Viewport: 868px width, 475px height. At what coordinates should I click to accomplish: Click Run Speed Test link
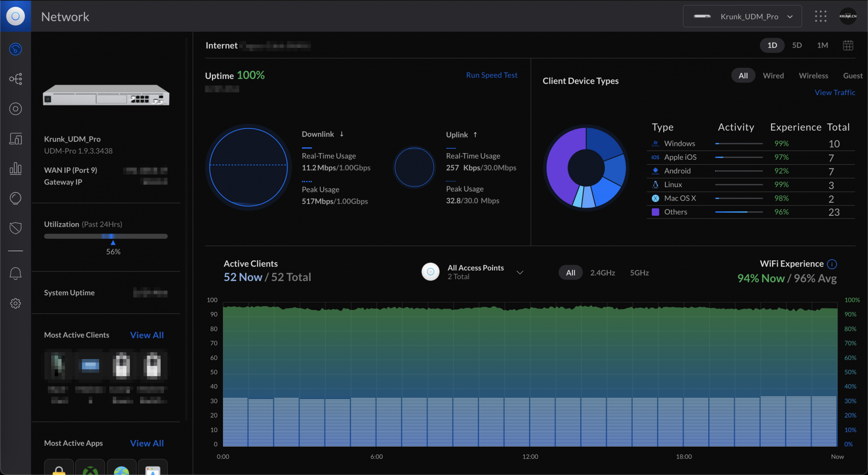tap(491, 75)
